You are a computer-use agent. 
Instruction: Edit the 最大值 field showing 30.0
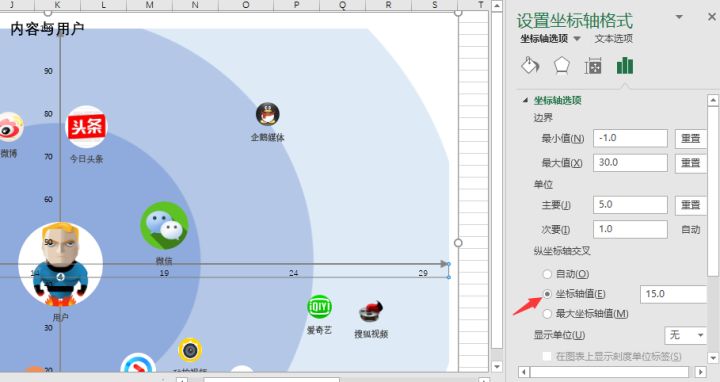click(x=630, y=163)
